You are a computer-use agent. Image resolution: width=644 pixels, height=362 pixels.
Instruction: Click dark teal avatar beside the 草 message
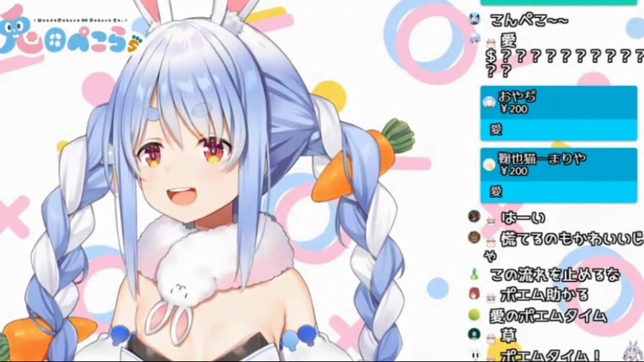tap(474, 335)
